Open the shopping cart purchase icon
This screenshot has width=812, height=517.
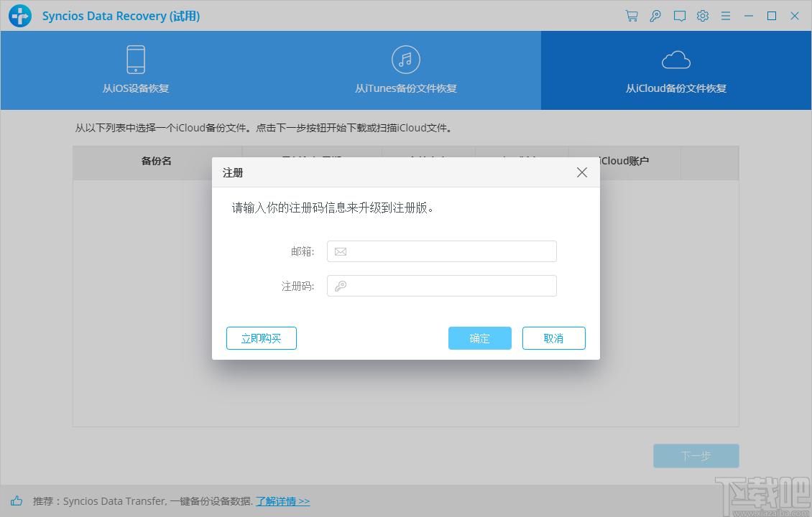(x=632, y=16)
